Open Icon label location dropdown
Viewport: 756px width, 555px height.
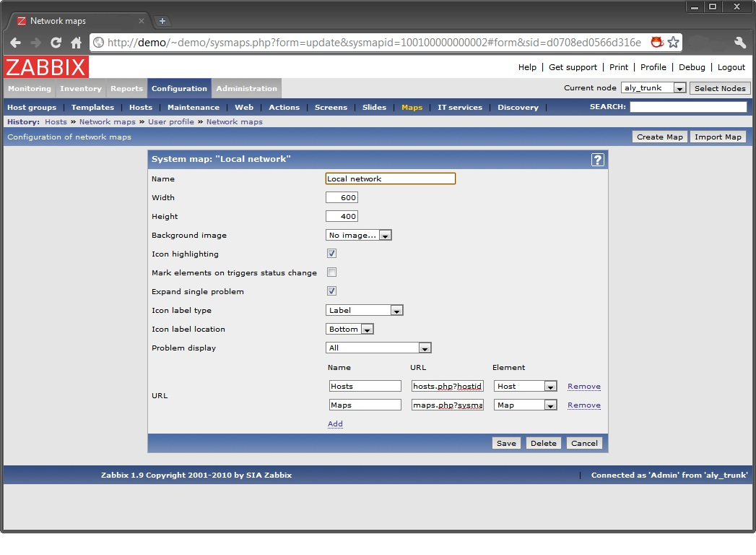pos(349,329)
